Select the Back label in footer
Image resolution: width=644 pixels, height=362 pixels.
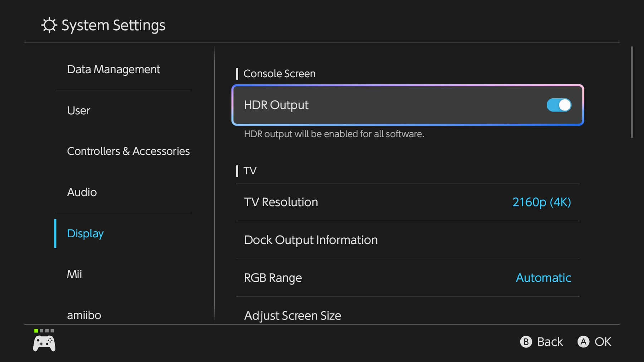click(550, 342)
